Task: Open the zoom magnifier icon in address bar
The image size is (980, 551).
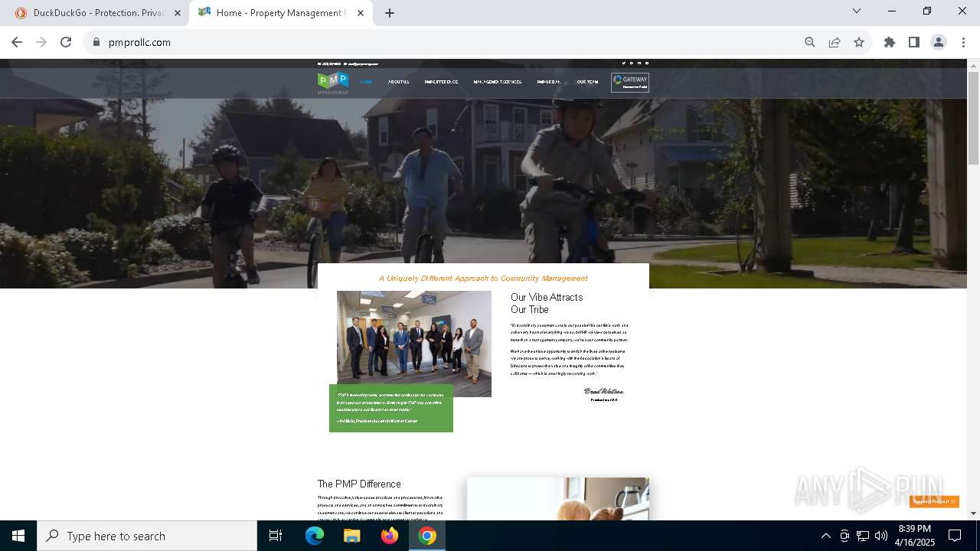Action: click(809, 42)
